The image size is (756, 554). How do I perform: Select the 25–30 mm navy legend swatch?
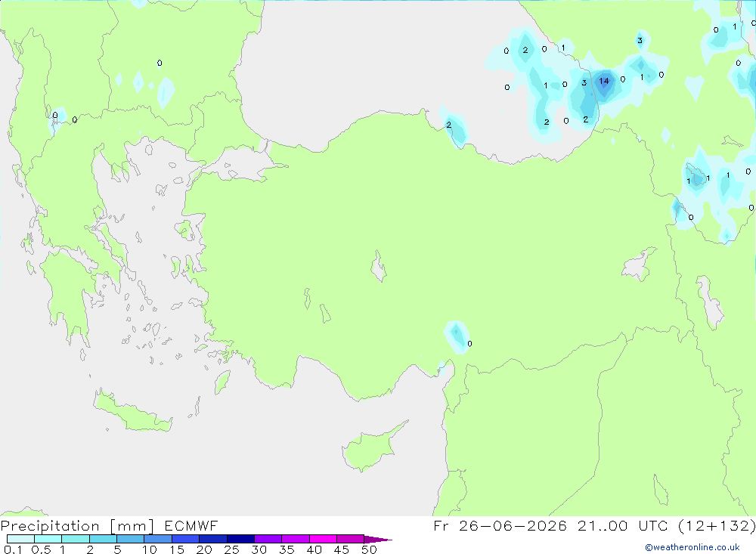(x=240, y=539)
